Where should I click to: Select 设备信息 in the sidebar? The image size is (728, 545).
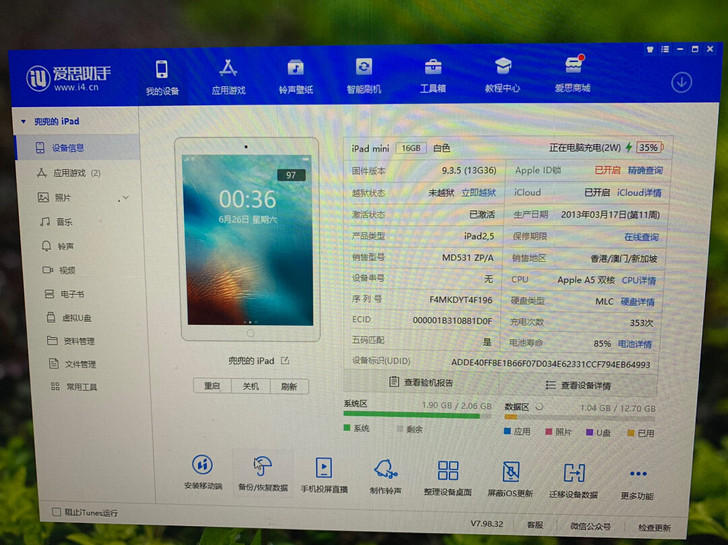(x=78, y=148)
